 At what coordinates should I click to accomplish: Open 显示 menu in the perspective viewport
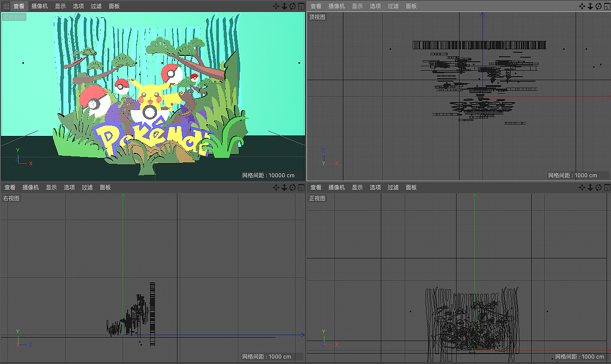[x=60, y=6]
